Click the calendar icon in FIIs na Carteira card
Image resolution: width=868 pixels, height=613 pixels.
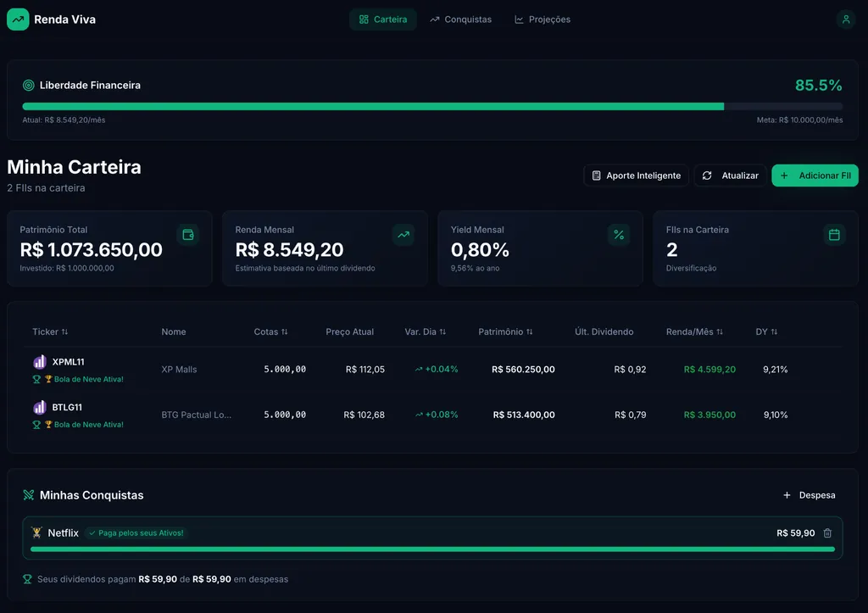(834, 235)
